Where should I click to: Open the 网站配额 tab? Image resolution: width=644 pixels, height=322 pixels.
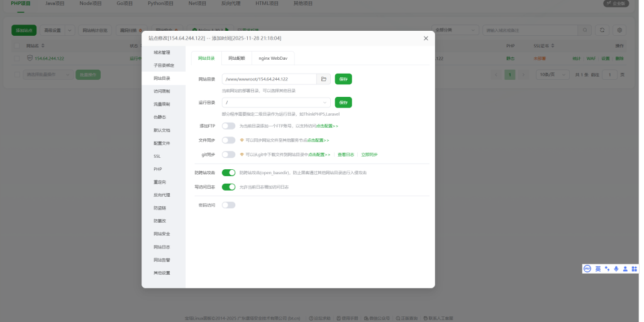pyautogui.click(x=236, y=58)
